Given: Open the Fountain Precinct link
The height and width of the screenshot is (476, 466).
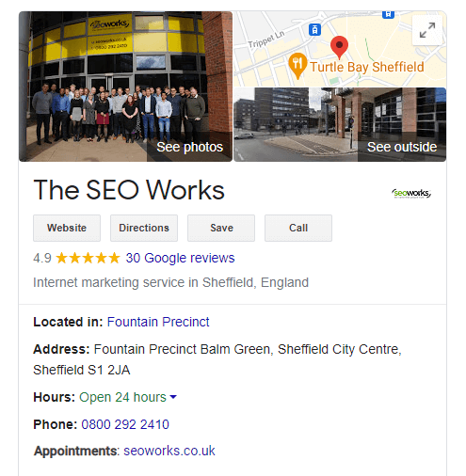Looking at the screenshot, I should click(158, 322).
